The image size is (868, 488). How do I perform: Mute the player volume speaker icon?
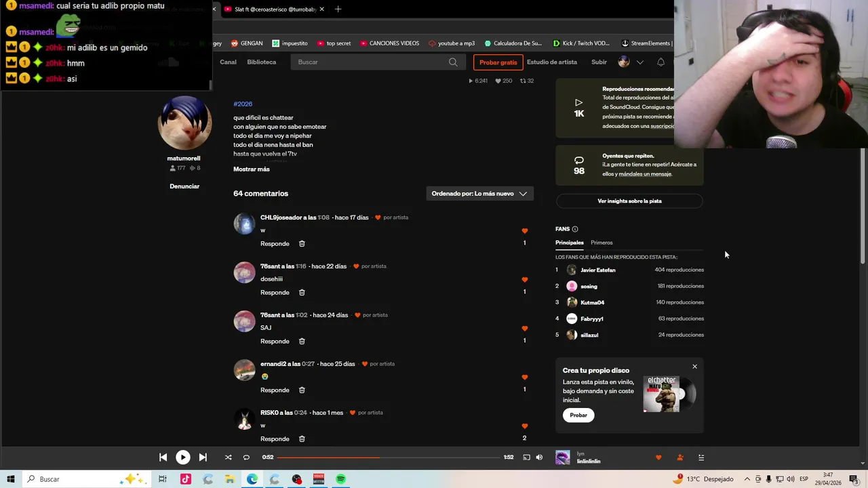click(x=539, y=457)
